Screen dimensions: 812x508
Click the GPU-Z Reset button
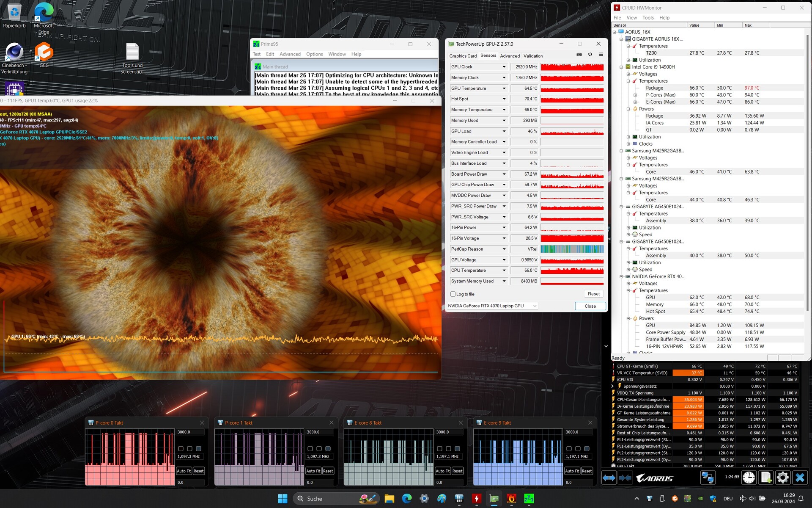tap(593, 294)
